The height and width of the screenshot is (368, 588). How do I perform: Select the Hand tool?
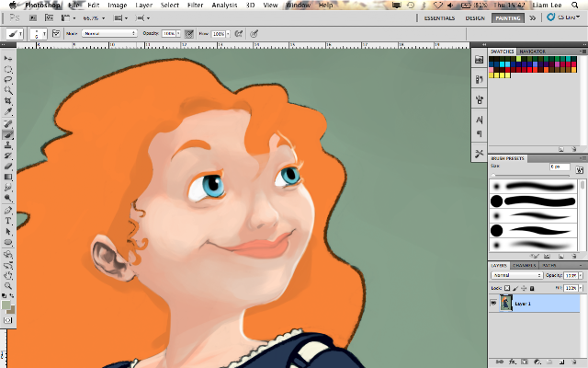pyautogui.click(x=8, y=275)
